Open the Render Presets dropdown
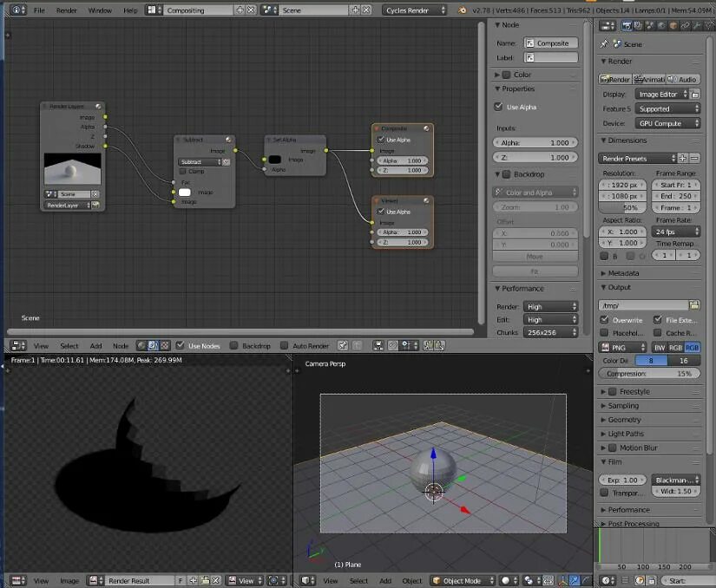The height and width of the screenshot is (588, 716). point(637,159)
